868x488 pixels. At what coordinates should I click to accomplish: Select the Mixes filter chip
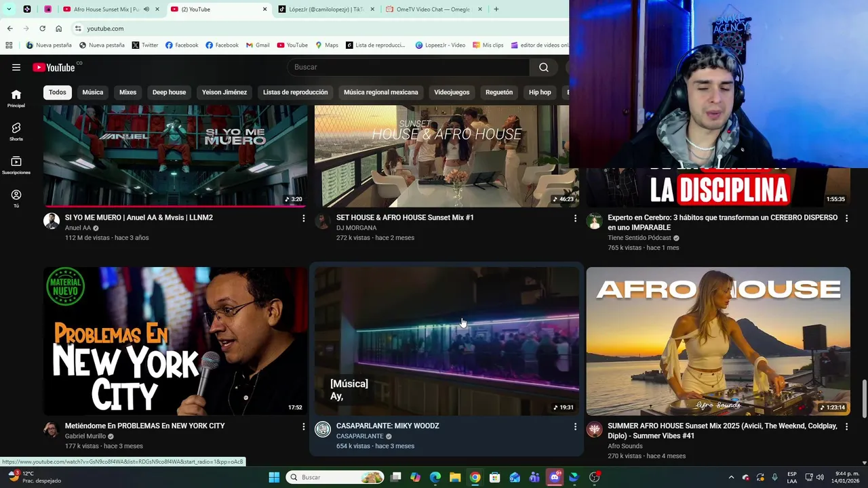point(127,92)
